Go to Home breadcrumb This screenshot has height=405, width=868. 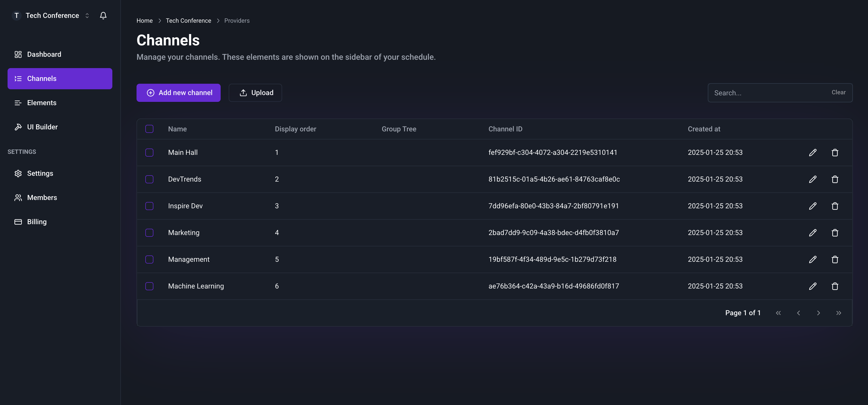[x=145, y=21]
